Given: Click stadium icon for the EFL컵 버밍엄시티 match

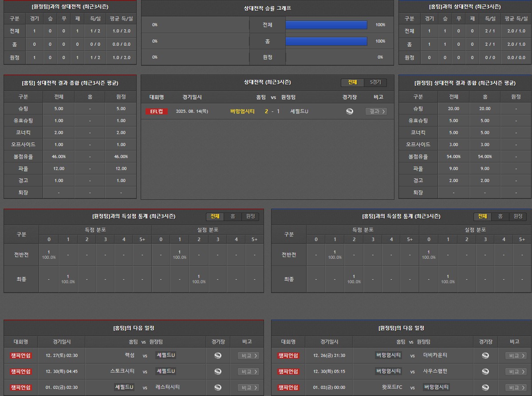Looking at the screenshot, I should [x=350, y=111].
